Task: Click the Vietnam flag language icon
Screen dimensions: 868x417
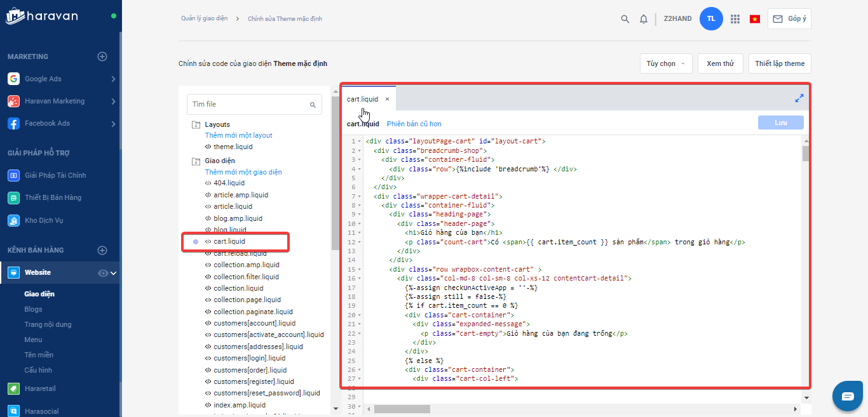Action: (x=755, y=19)
